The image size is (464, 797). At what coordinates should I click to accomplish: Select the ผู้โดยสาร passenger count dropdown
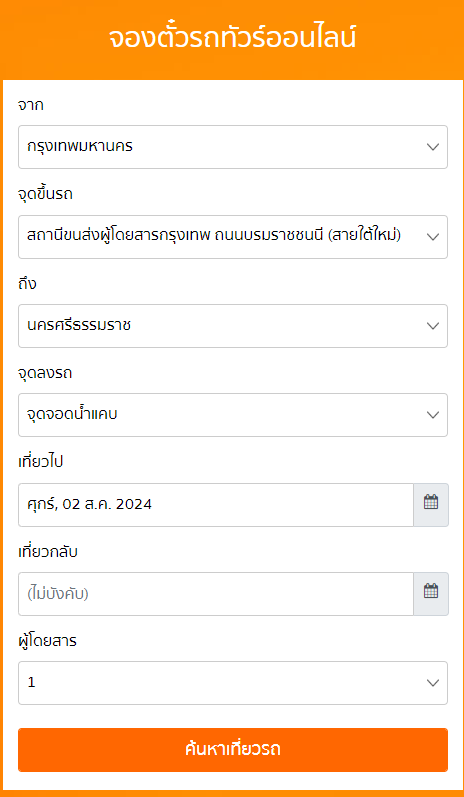[233, 683]
